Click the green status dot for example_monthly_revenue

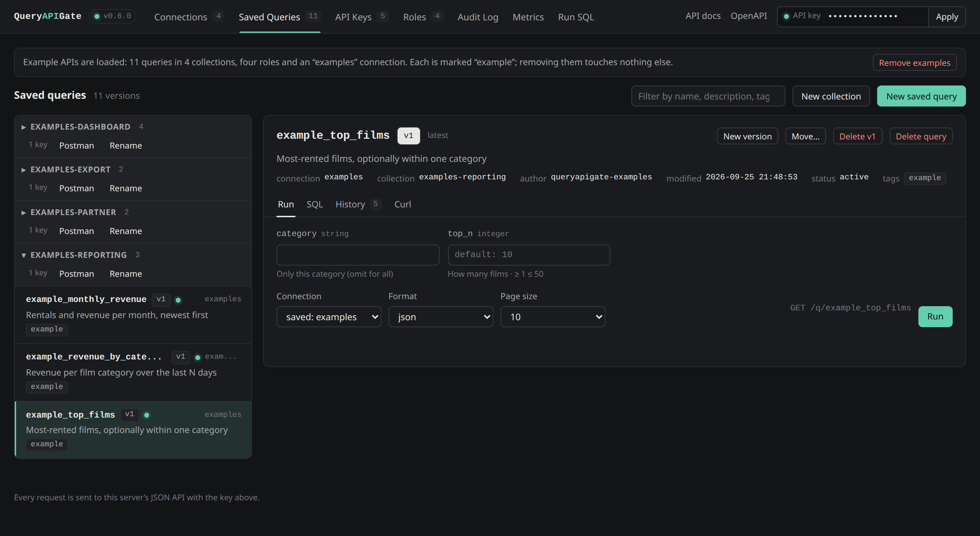point(178,300)
